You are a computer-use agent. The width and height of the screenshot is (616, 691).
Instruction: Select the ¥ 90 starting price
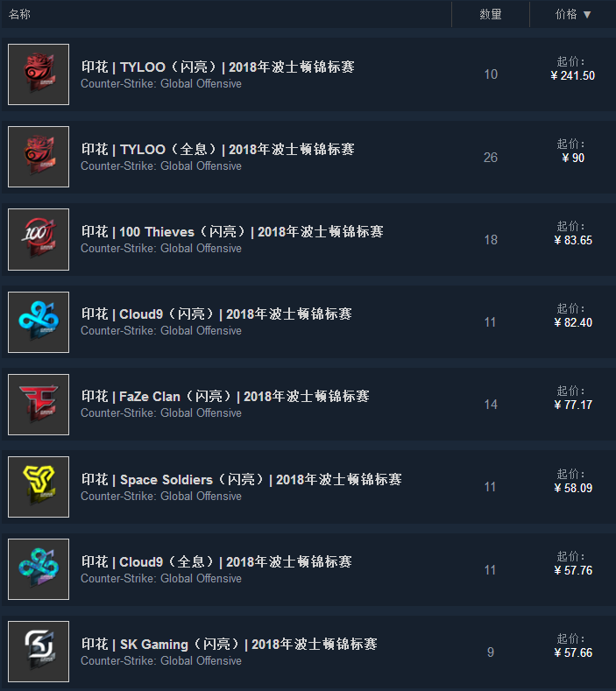(x=573, y=159)
